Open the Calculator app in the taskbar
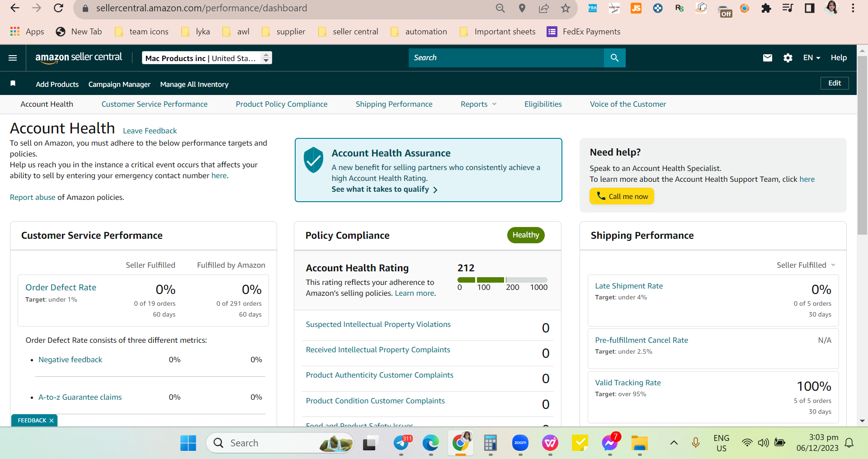This screenshot has width=868, height=459. tap(490, 443)
